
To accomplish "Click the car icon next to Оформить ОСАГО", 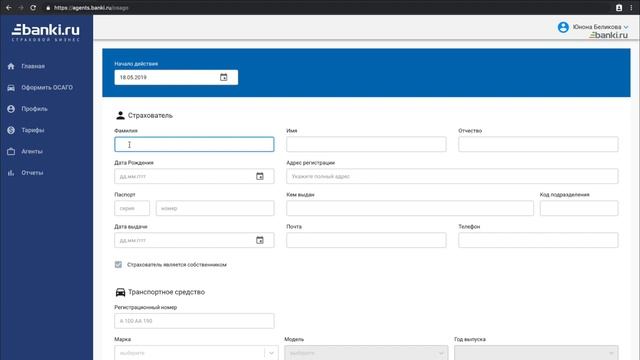I will pyautogui.click(x=11, y=87).
